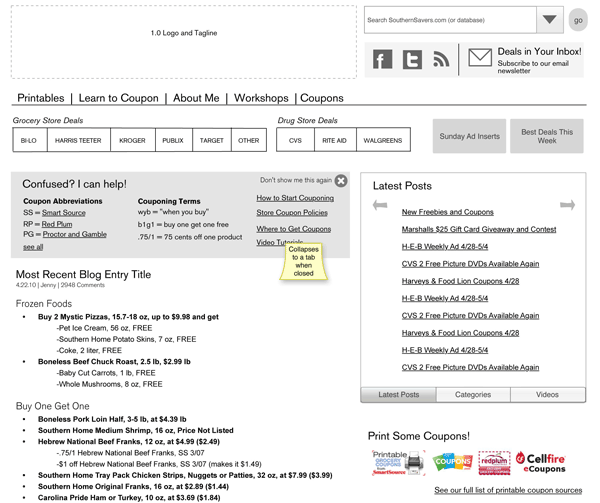
Task: Open the Twitter icon link
Action: 412,59
